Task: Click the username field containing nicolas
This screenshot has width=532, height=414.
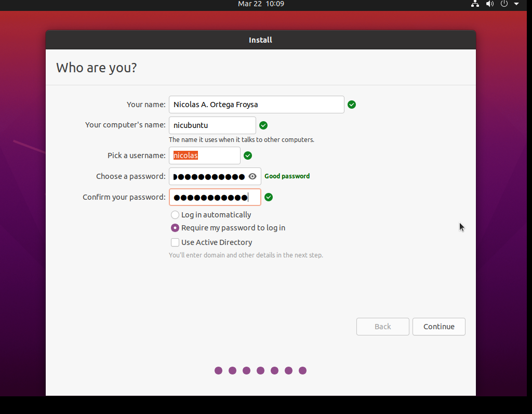Action: [205, 156]
